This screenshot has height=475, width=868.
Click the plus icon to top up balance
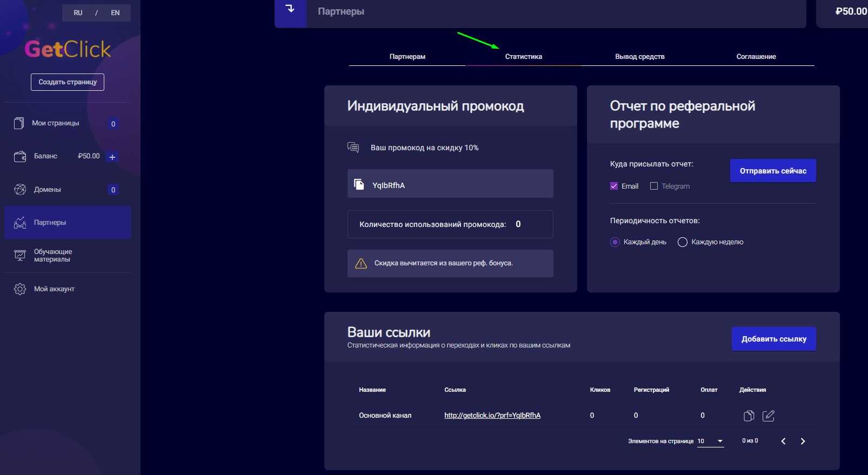point(112,157)
